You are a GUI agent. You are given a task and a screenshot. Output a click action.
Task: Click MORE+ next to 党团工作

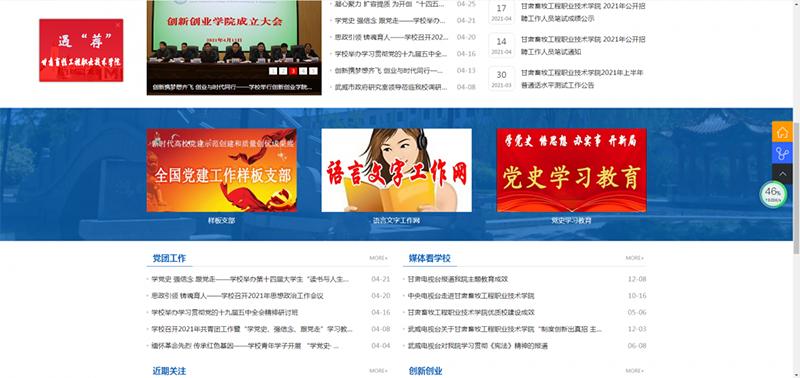click(x=379, y=258)
